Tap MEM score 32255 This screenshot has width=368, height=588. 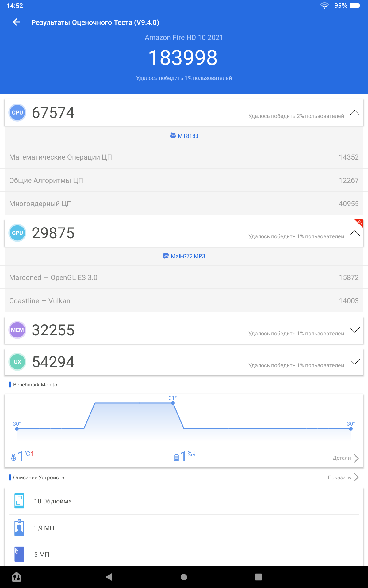click(x=53, y=330)
